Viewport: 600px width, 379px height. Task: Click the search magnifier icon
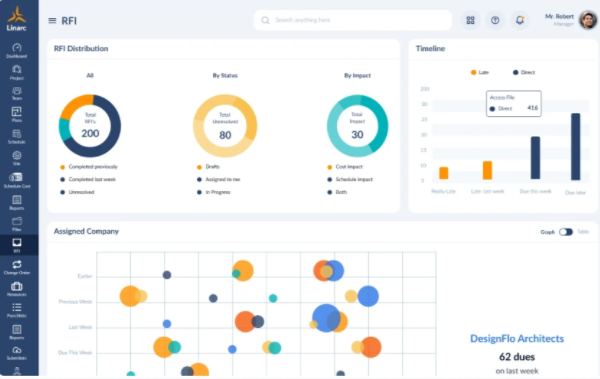tap(265, 20)
